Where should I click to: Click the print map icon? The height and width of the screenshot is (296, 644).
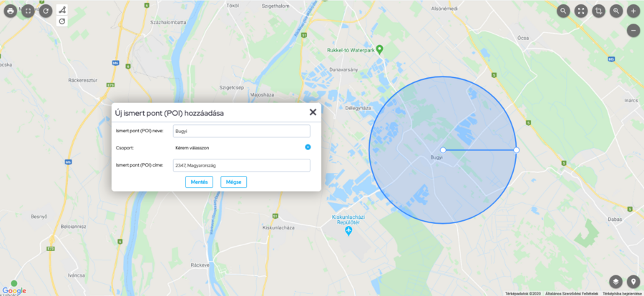pos(10,11)
